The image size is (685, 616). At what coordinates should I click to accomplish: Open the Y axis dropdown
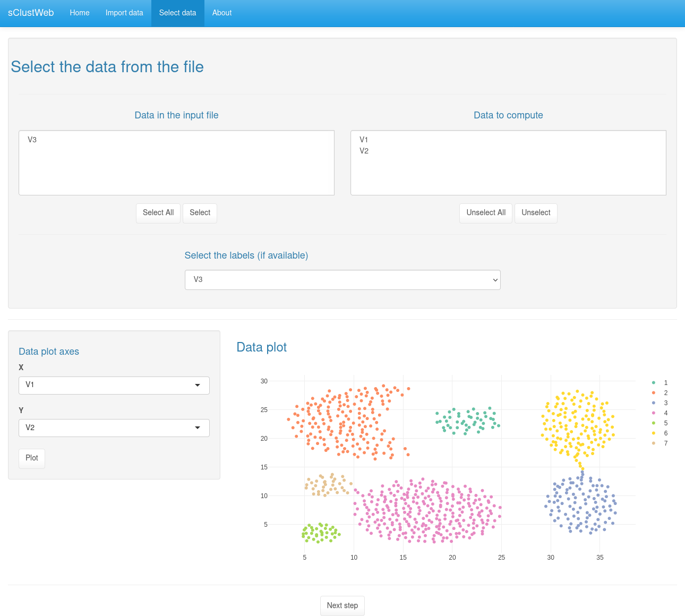point(114,428)
